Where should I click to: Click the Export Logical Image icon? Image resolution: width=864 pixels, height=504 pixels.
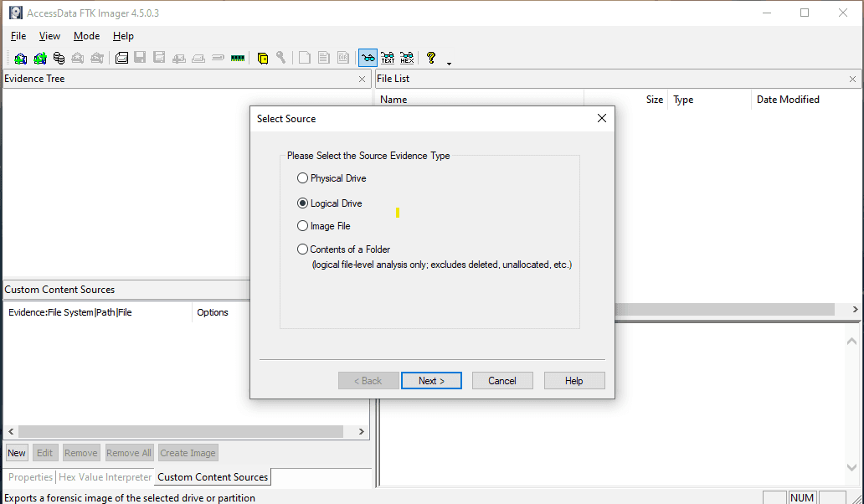coord(159,57)
